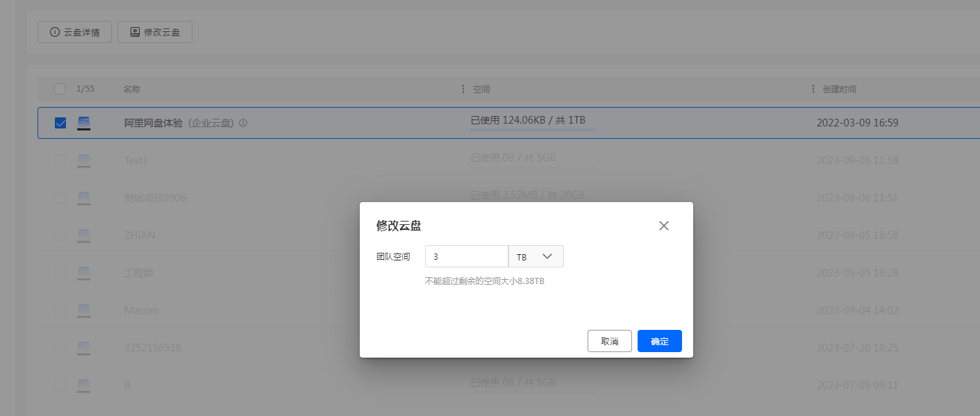
Task: Check the 3252156516 row checkbox
Action: [60, 347]
